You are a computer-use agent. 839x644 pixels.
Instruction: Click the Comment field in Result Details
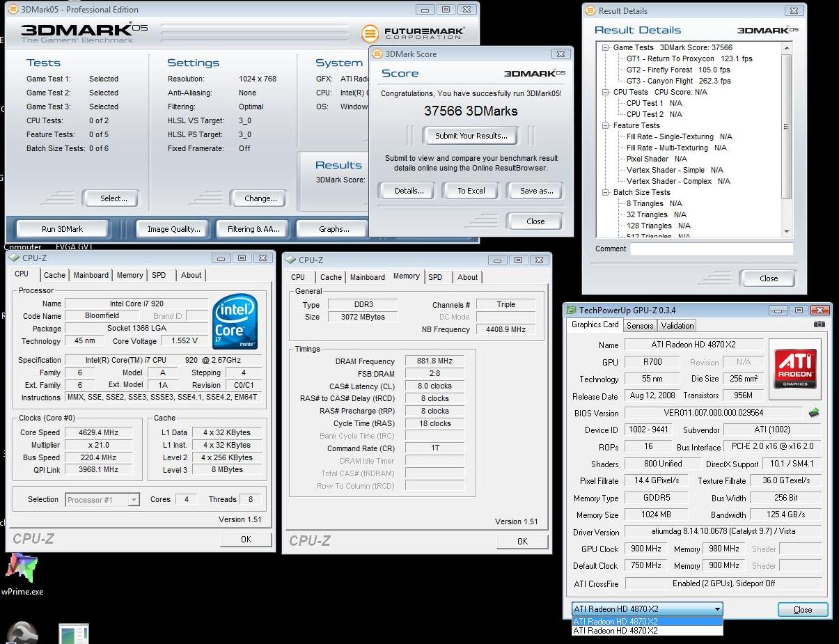click(x=712, y=249)
